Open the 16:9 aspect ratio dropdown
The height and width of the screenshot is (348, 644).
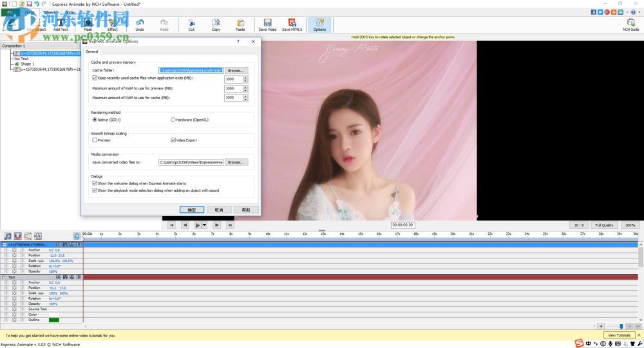pyautogui.click(x=579, y=225)
